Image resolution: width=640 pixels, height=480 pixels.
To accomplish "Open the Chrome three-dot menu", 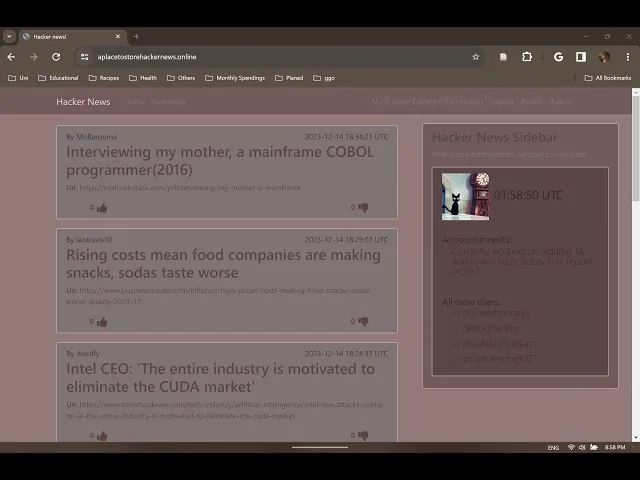I will coord(627,57).
